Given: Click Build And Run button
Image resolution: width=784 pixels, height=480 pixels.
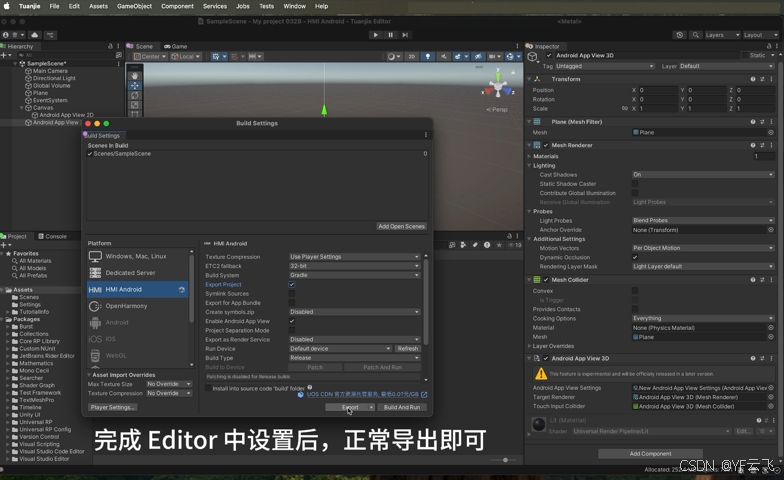Looking at the screenshot, I should [402, 407].
